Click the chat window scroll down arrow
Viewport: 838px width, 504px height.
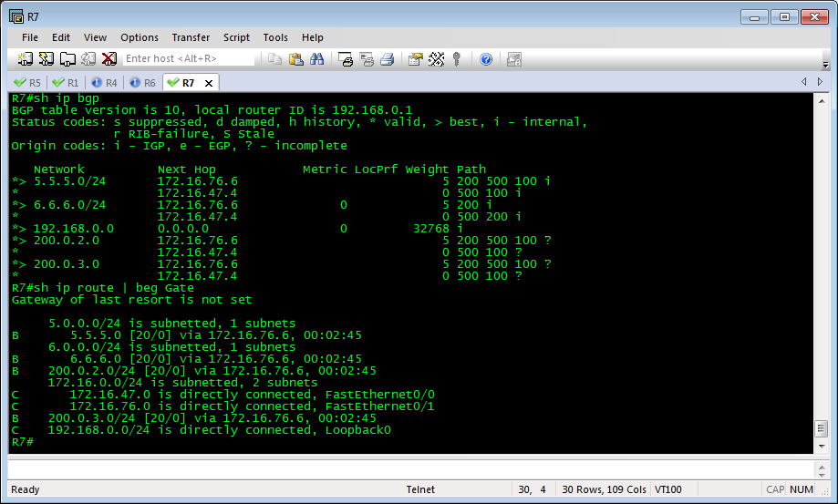822,474
